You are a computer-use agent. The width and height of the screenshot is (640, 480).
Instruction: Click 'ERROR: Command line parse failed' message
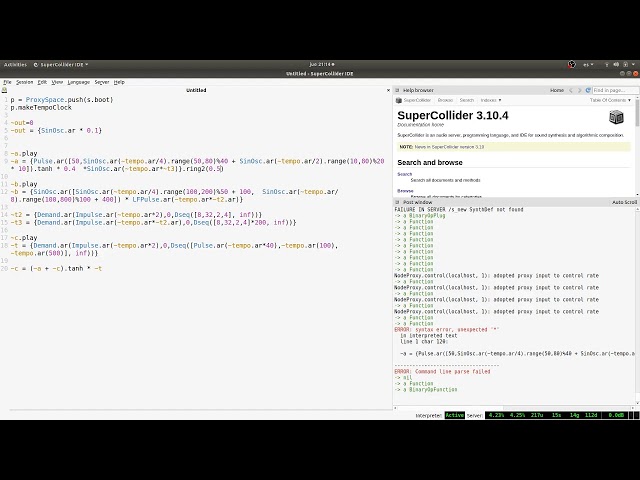pos(442,371)
